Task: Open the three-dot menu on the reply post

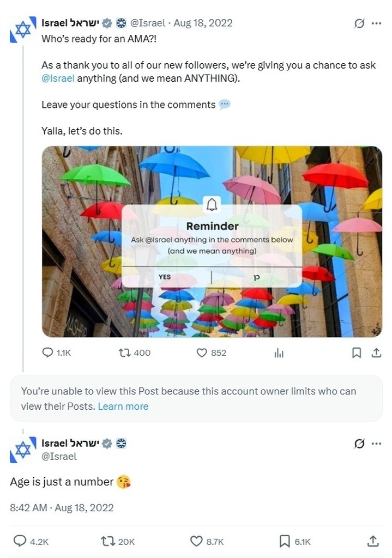Action: coord(376,444)
